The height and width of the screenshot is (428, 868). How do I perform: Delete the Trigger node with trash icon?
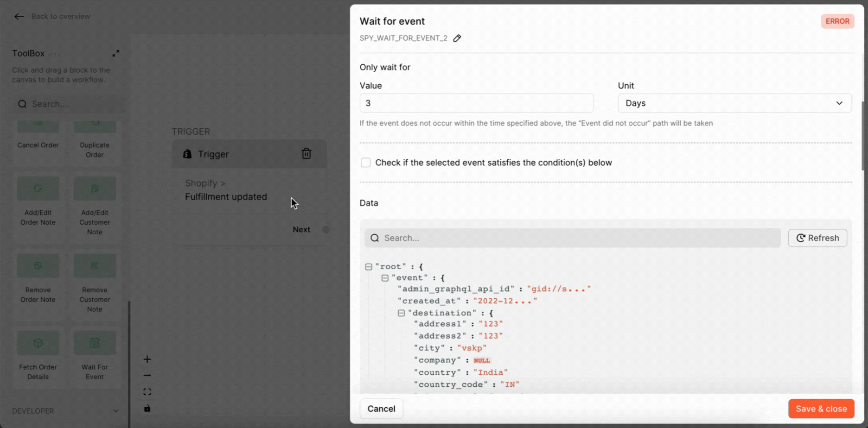[x=306, y=154]
